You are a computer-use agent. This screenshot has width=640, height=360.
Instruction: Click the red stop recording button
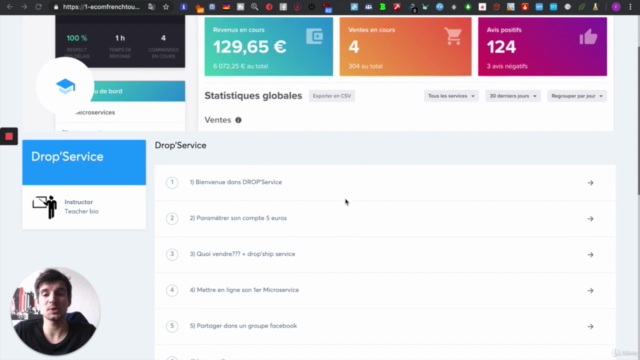(9, 136)
